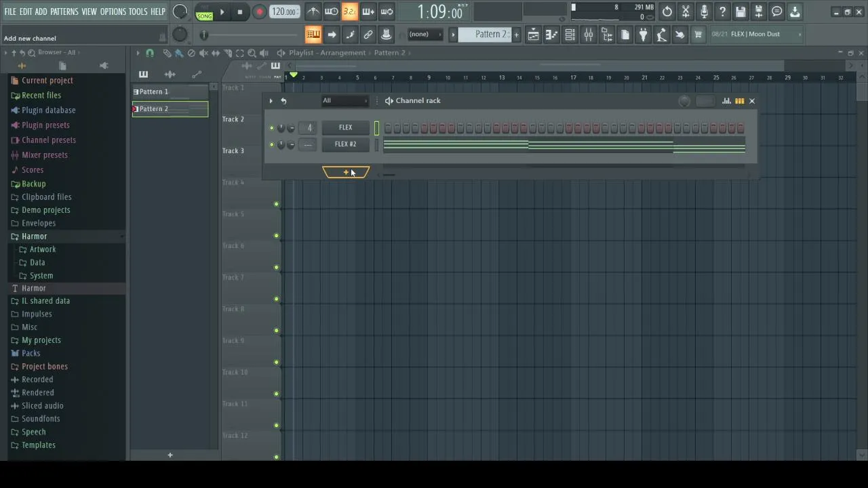The height and width of the screenshot is (488, 868).
Task: Open the Mixer view icon
Action: click(x=589, y=35)
